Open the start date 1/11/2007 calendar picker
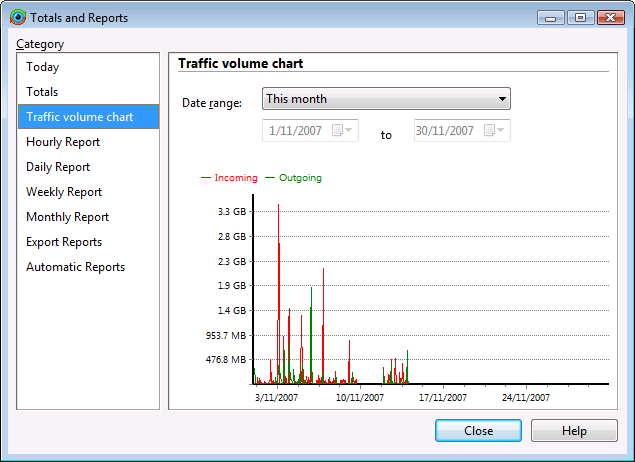 (x=342, y=130)
